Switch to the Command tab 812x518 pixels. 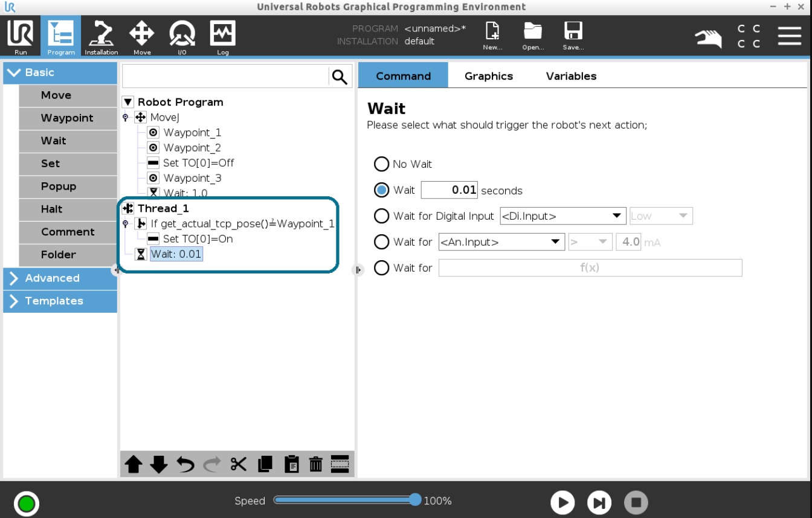coord(403,75)
